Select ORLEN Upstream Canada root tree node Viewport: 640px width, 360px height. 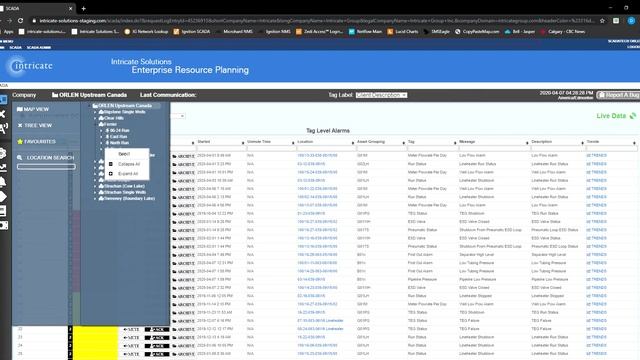[x=125, y=106]
